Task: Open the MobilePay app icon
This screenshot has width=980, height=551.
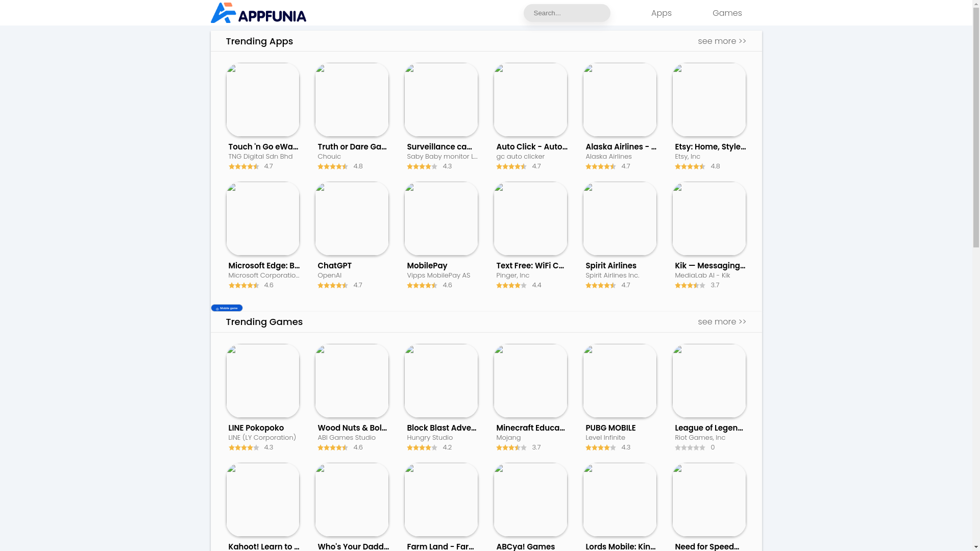Action: pyautogui.click(x=441, y=218)
